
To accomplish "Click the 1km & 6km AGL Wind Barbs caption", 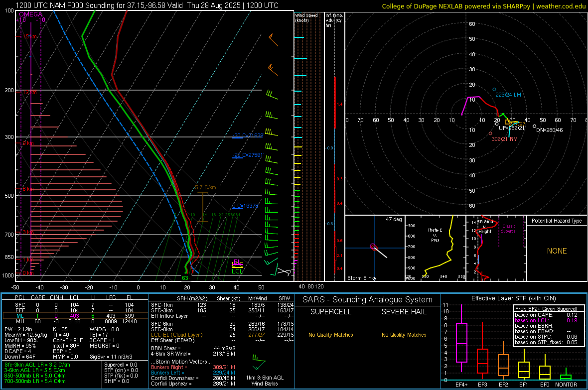I will point(265,381).
